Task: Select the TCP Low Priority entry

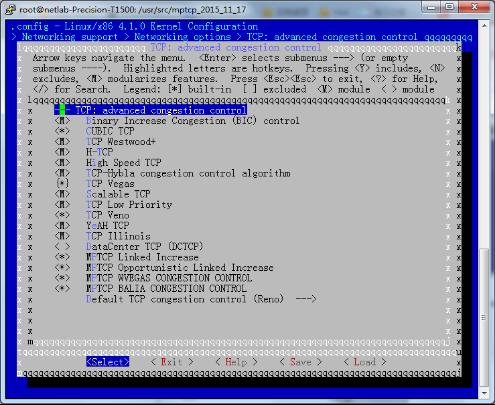Action: [129, 205]
